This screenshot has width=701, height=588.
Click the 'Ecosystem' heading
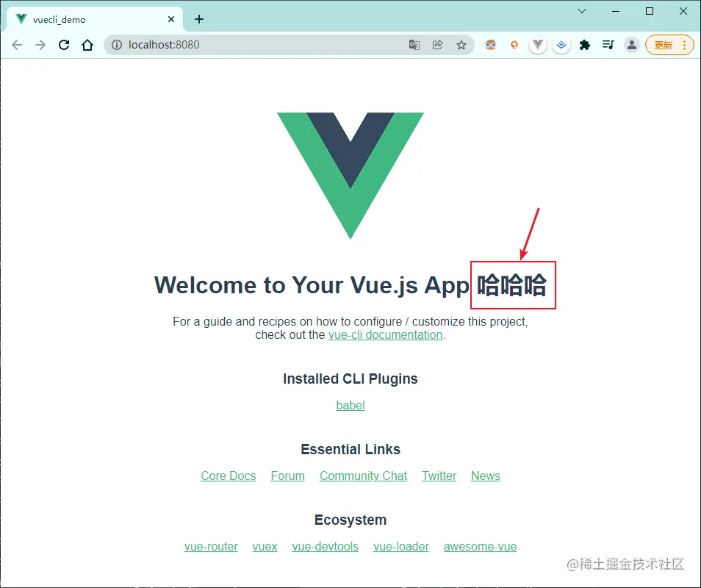click(x=350, y=520)
